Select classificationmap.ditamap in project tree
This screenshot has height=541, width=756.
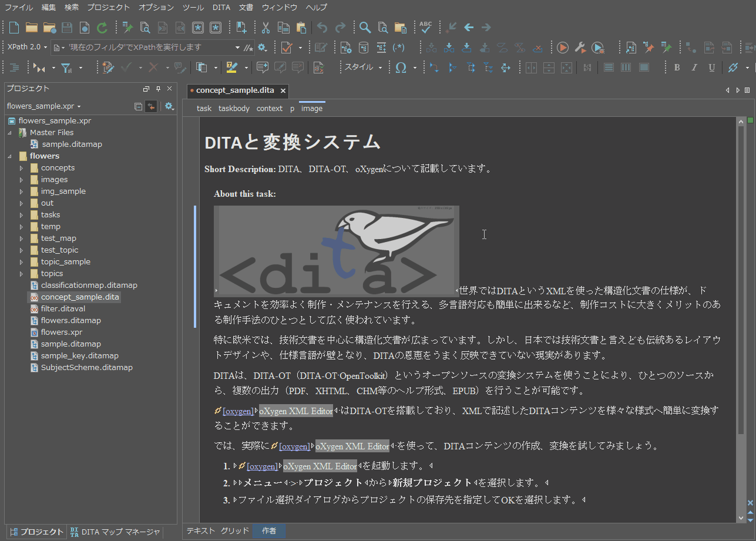point(89,285)
